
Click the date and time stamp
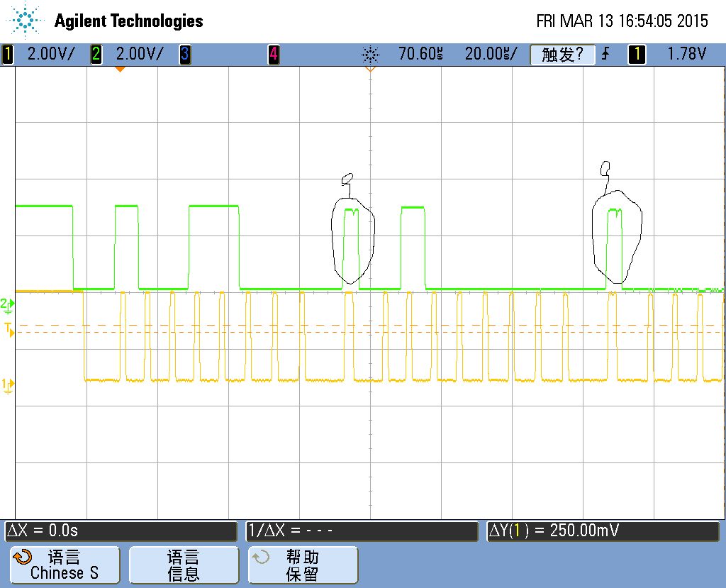click(x=622, y=21)
